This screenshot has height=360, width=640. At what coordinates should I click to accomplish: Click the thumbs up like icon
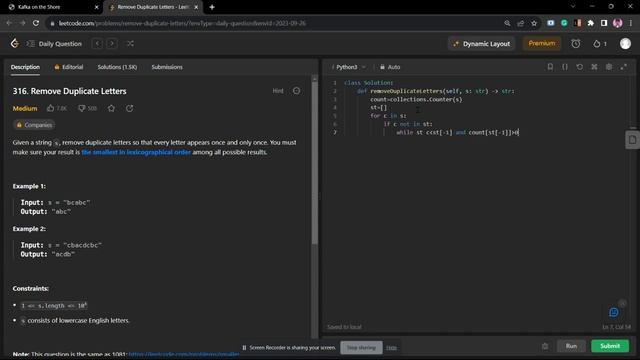click(x=50, y=108)
